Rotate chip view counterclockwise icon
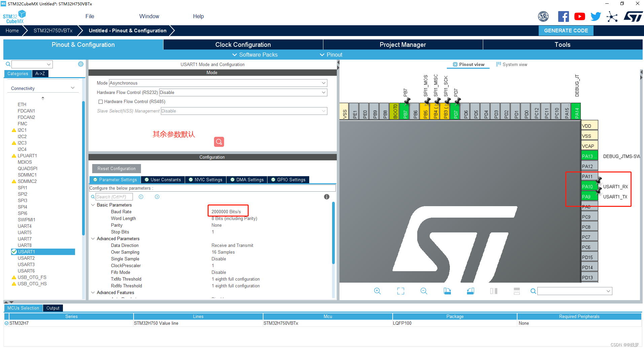This screenshot has width=644, height=350. tap(470, 291)
